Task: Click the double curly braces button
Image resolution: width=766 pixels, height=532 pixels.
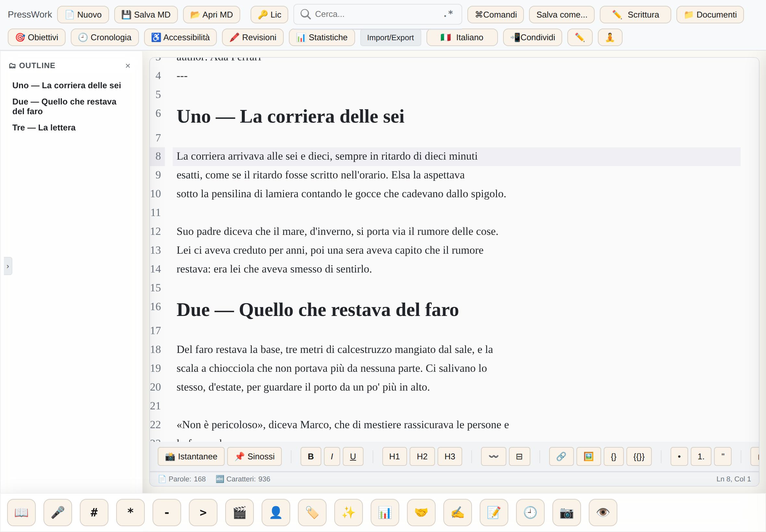Action: click(x=639, y=456)
